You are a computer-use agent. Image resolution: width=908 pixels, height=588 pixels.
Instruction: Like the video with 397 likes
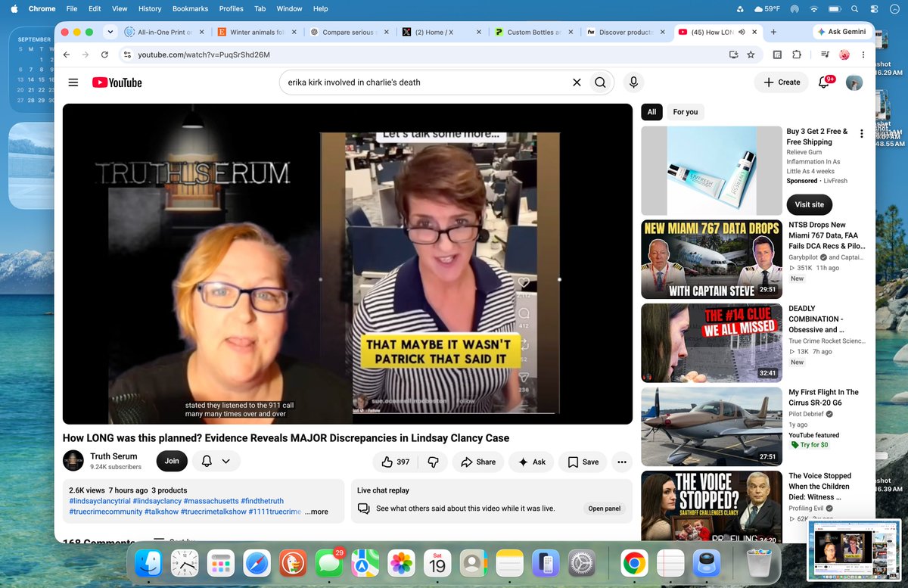coord(397,462)
